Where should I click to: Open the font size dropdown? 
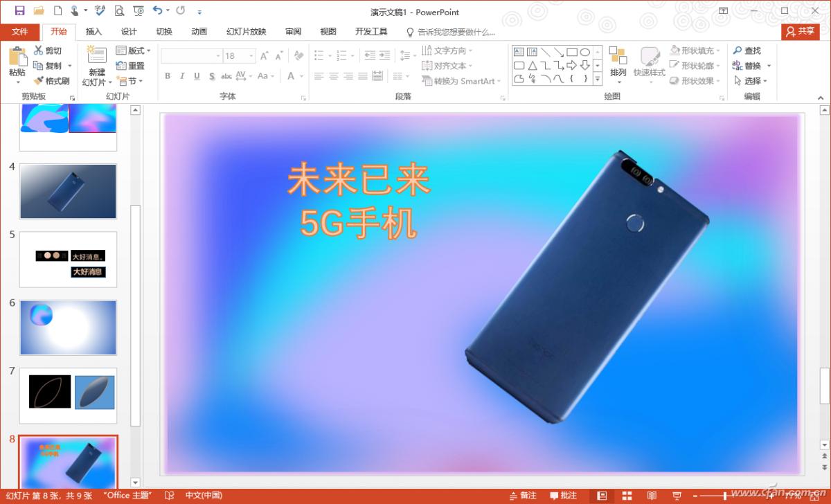point(251,55)
